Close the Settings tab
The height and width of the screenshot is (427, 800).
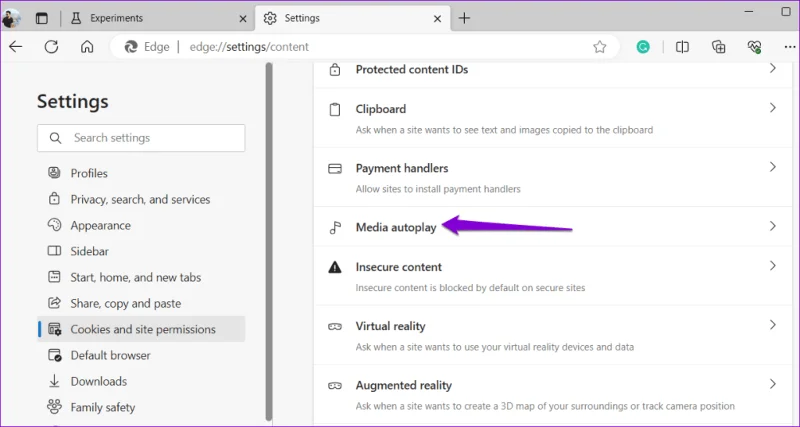pyautogui.click(x=437, y=19)
